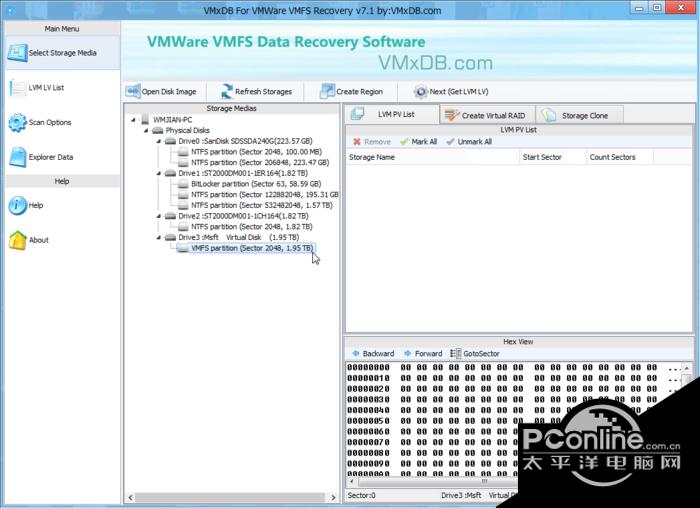Select Physical Disks node
The image size is (700, 508).
[x=187, y=130]
